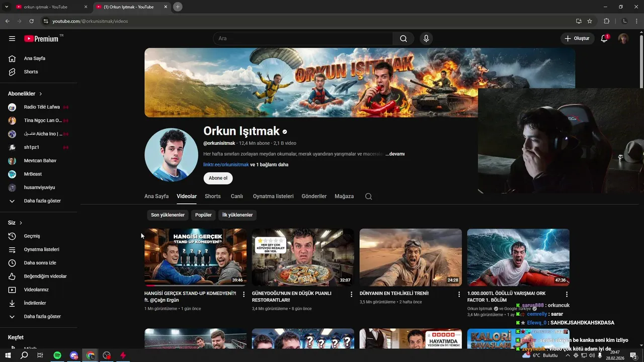Open options menu for DÜNYANIN EN TEHLİKELİ TRENİ

click(x=459, y=294)
